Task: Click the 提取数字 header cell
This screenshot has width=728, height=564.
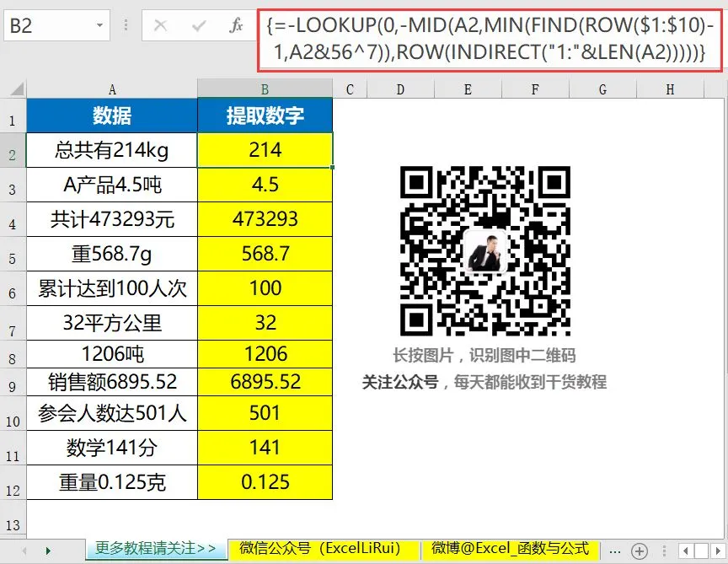Action: (x=265, y=115)
